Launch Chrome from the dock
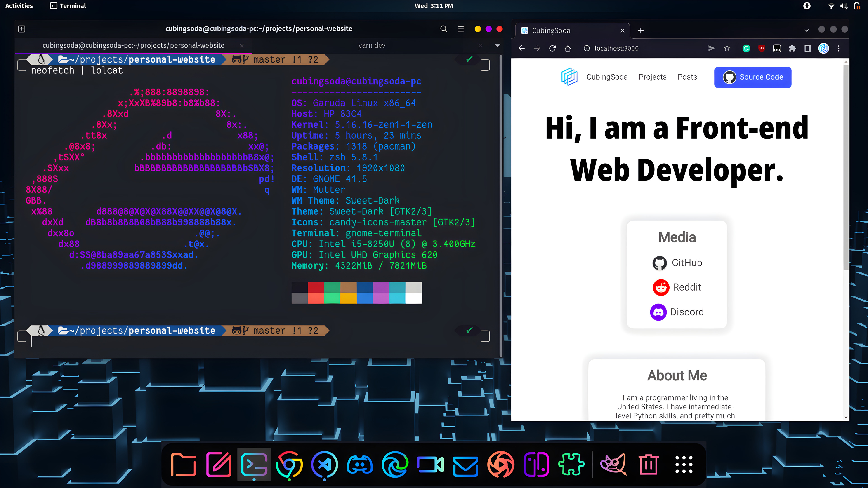Screen dimensions: 868x488 point(289,465)
